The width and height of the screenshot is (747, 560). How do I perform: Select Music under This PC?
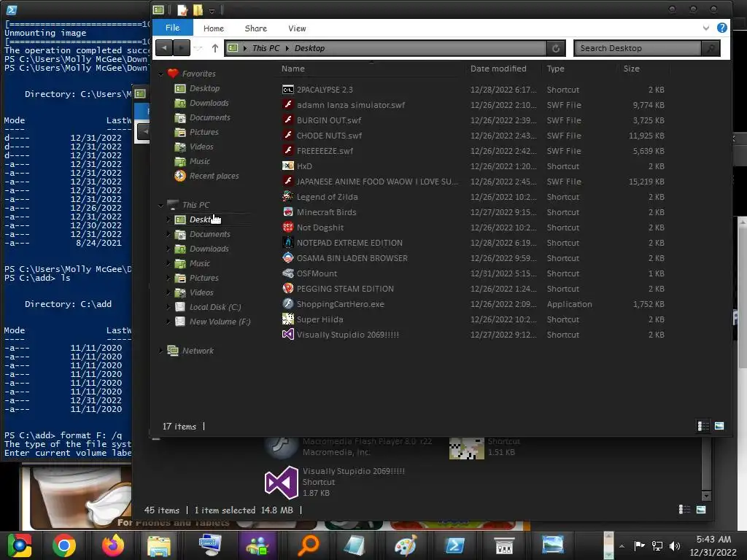(x=200, y=263)
